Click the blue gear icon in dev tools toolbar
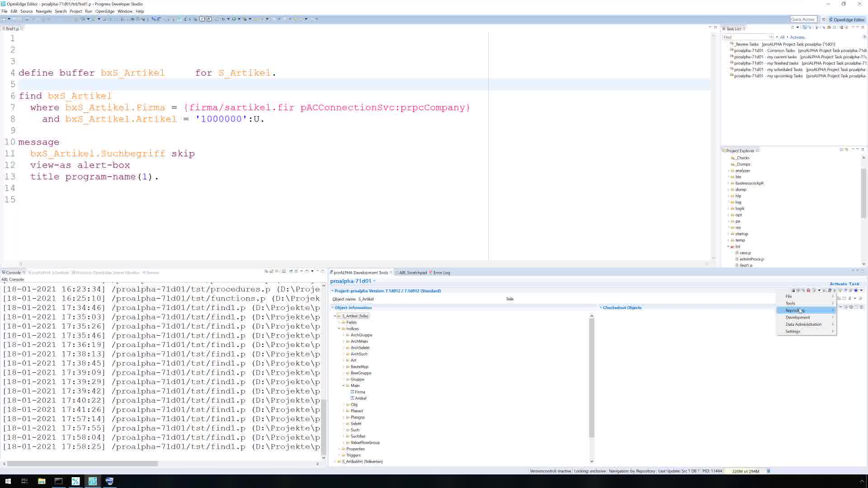868x488 pixels. click(x=856, y=291)
